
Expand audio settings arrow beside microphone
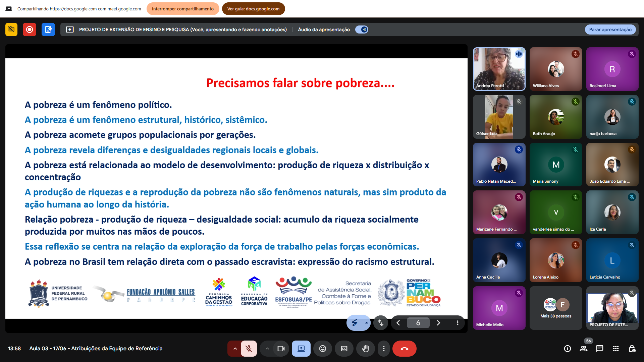coord(235,349)
